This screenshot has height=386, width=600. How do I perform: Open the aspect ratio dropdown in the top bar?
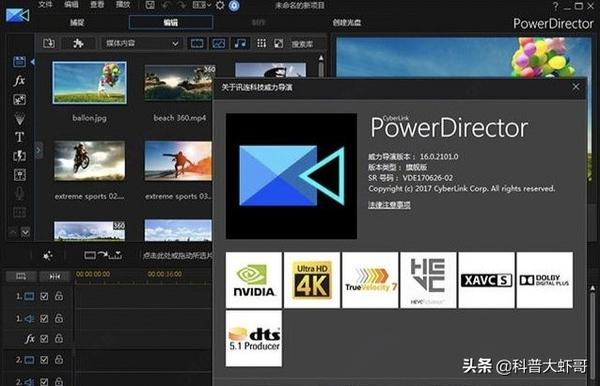202,5
